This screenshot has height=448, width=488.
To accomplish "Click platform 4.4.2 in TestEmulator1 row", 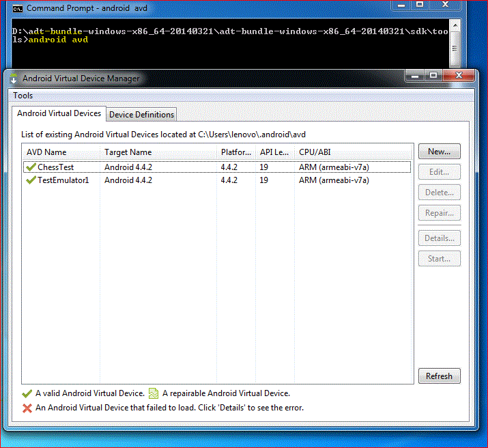I will coord(229,180).
